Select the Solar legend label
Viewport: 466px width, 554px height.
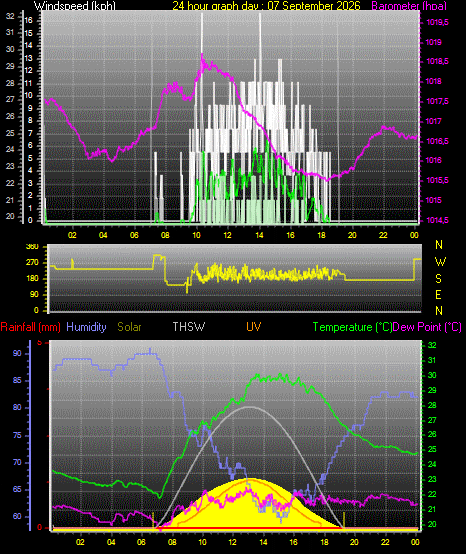[129, 327]
